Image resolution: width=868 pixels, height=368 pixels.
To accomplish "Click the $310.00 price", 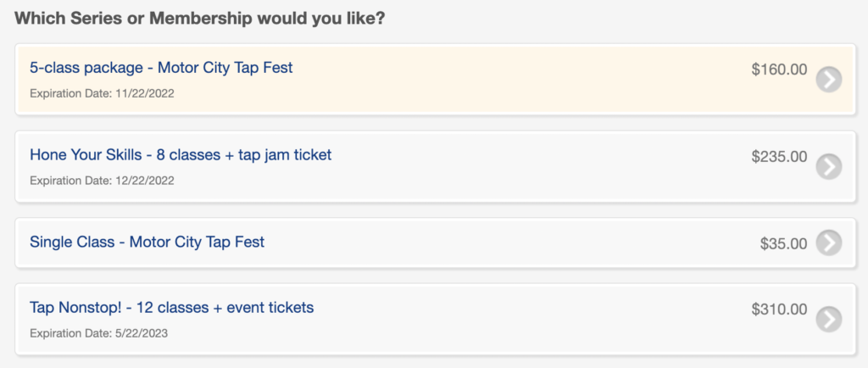I will tap(779, 309).
